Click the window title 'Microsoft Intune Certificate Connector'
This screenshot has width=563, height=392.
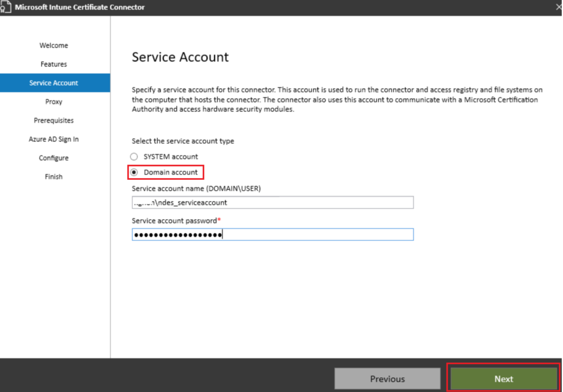80,7
